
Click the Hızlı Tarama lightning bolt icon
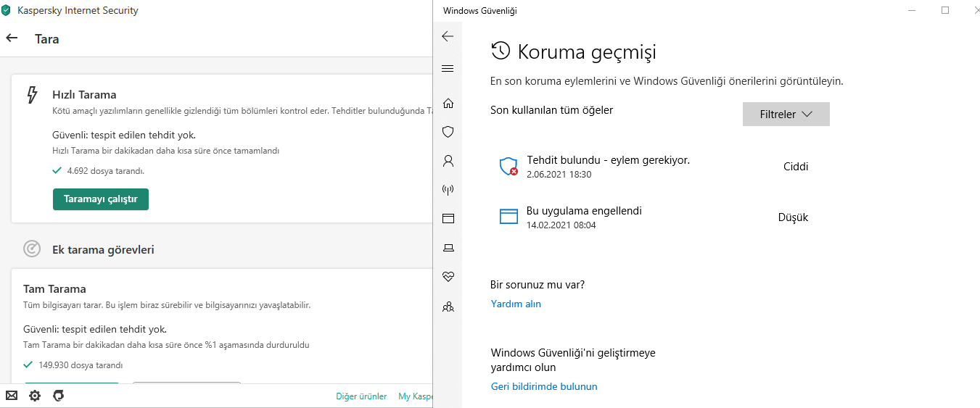click(32, 95)
